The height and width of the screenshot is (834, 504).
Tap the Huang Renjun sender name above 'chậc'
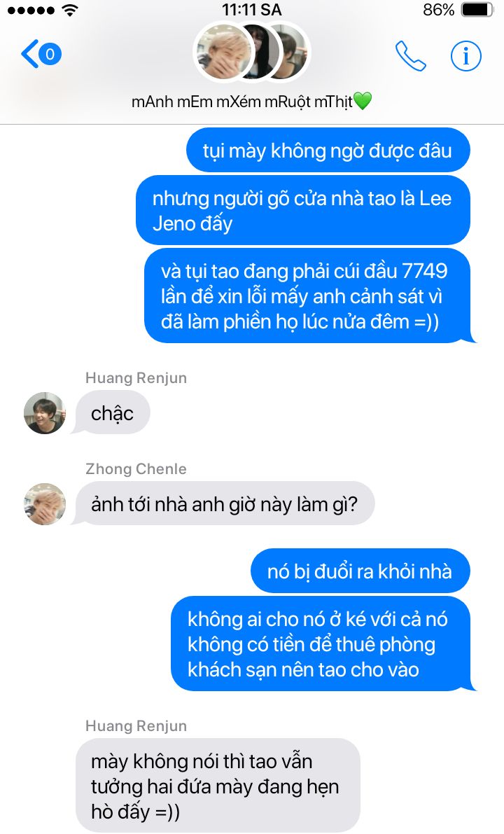click(x=136, y=378)
